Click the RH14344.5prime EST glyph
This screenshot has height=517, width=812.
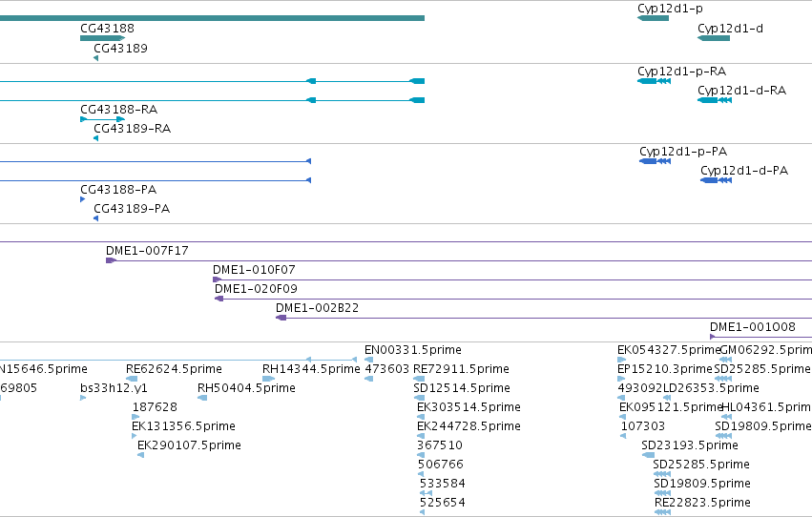click(x=268, y=379)
